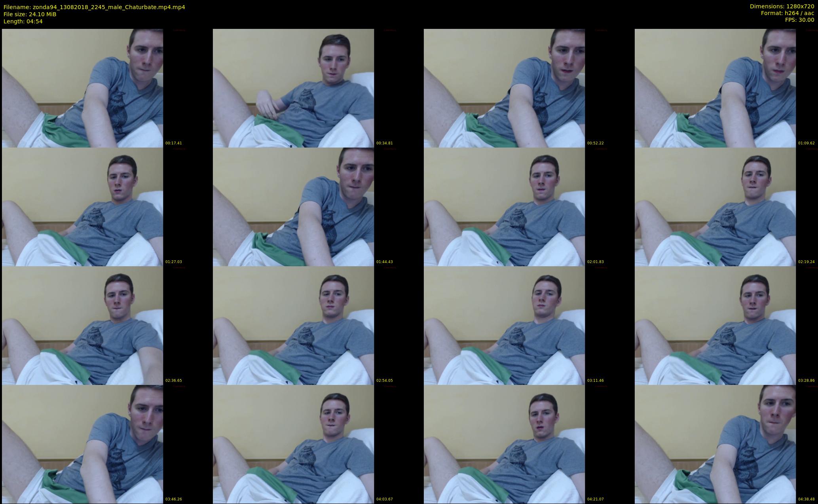The height and width of the screenshot is (504, 818).
Task: Click the thumbnail at 02:01.83
Action: (504, 207)
